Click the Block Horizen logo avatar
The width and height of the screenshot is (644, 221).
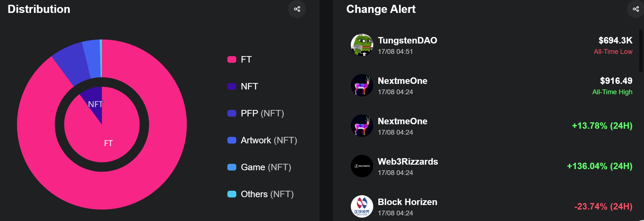click(362, 206)
